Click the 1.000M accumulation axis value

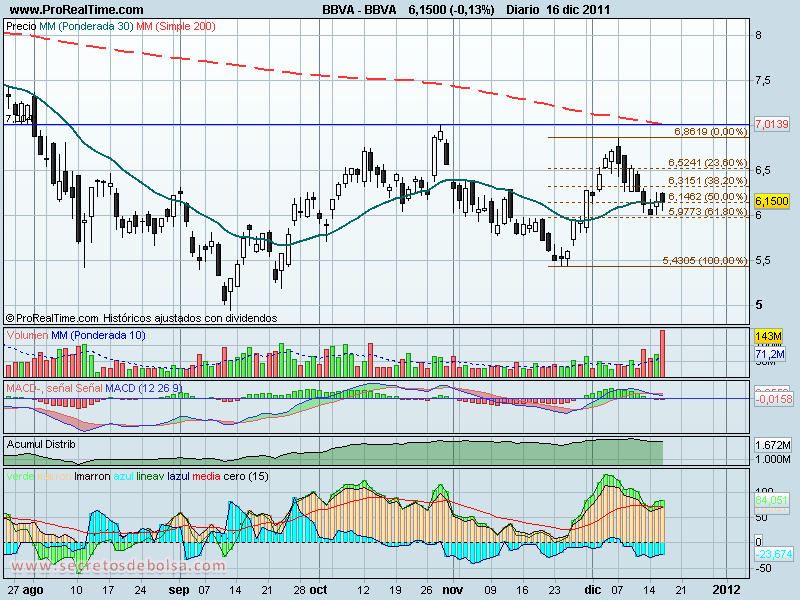point(772,459)
